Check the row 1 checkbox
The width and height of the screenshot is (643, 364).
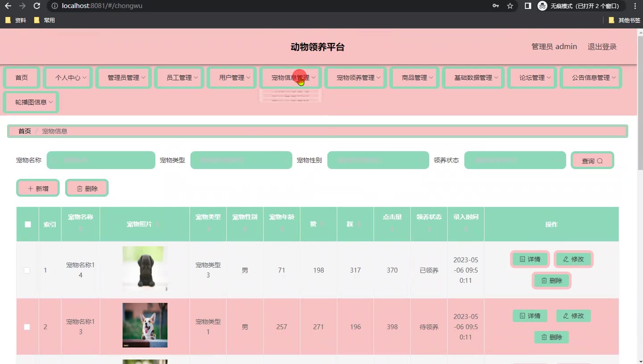click(x=27, y=270)
